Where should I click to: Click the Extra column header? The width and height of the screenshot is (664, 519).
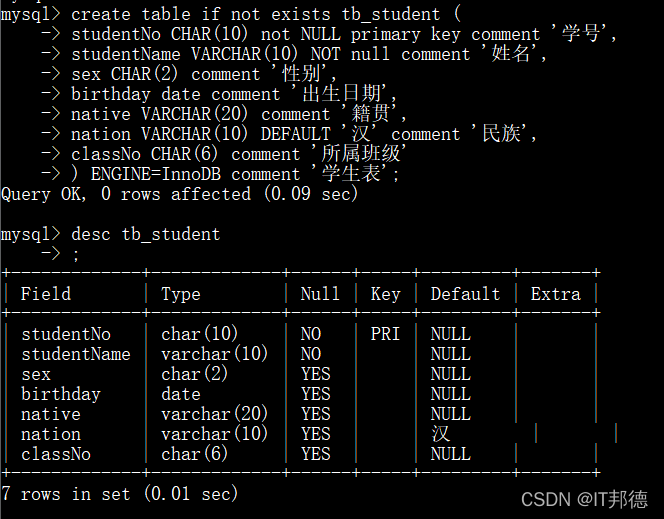point(556,293)
